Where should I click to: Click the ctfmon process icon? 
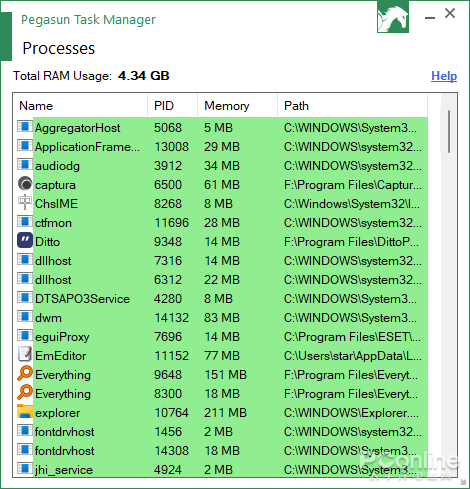[x=25, y=222]
